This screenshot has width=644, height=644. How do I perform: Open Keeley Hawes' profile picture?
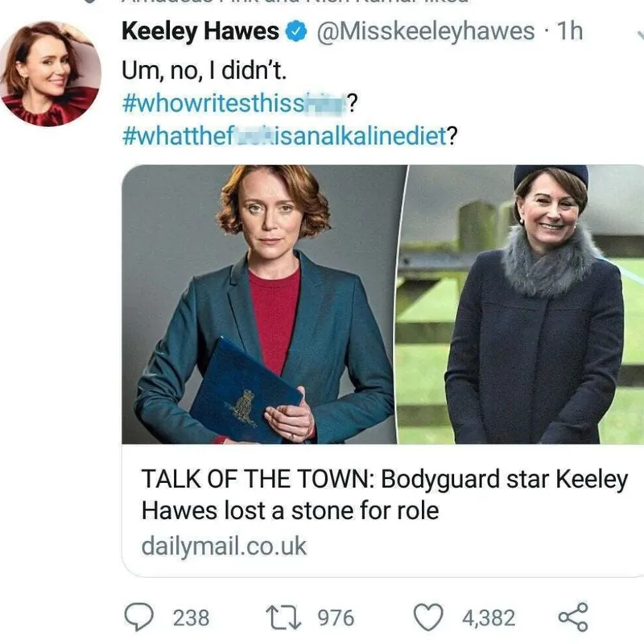(49, 74)
